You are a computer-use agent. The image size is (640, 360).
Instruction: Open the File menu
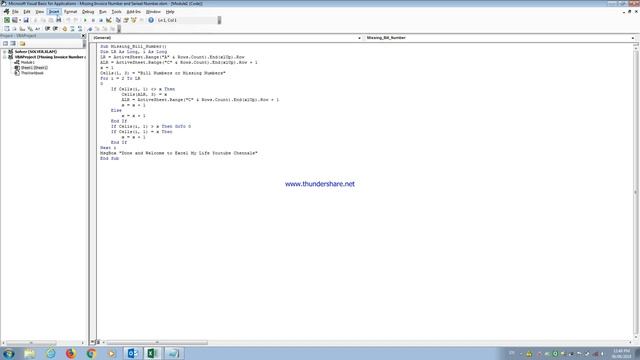click(15, 12)
